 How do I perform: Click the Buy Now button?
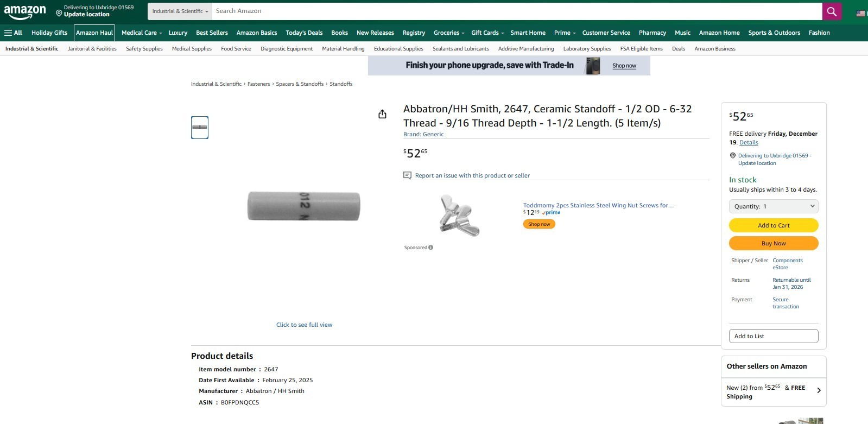point(774,243)
